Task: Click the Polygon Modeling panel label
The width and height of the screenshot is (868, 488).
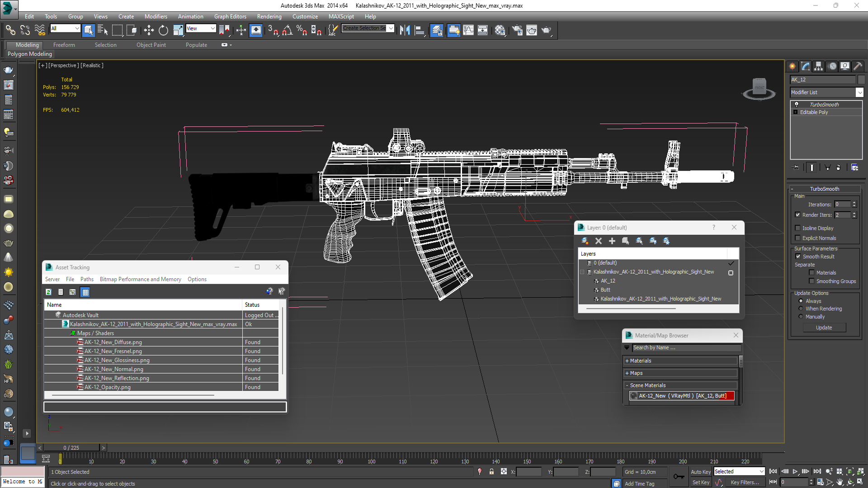Action: pos(30,54)
